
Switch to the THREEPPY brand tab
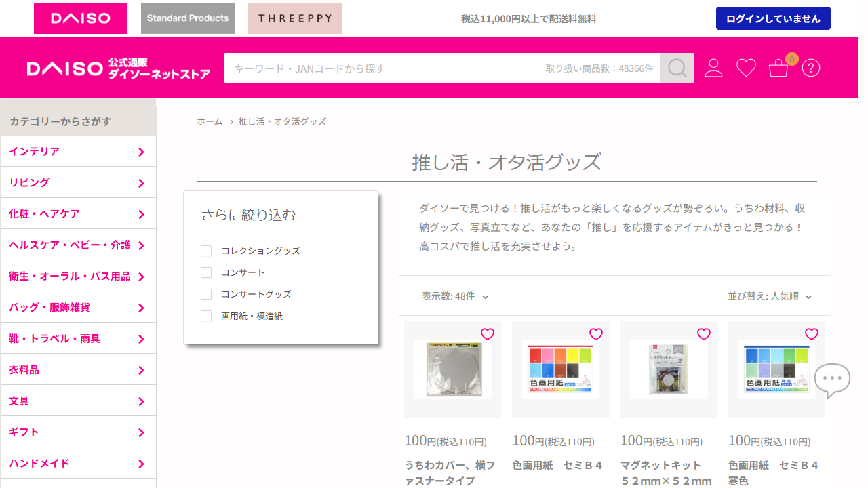295,18
